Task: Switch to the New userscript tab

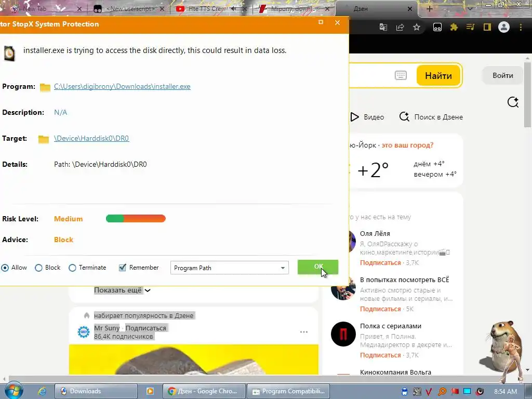Action: 129,9
